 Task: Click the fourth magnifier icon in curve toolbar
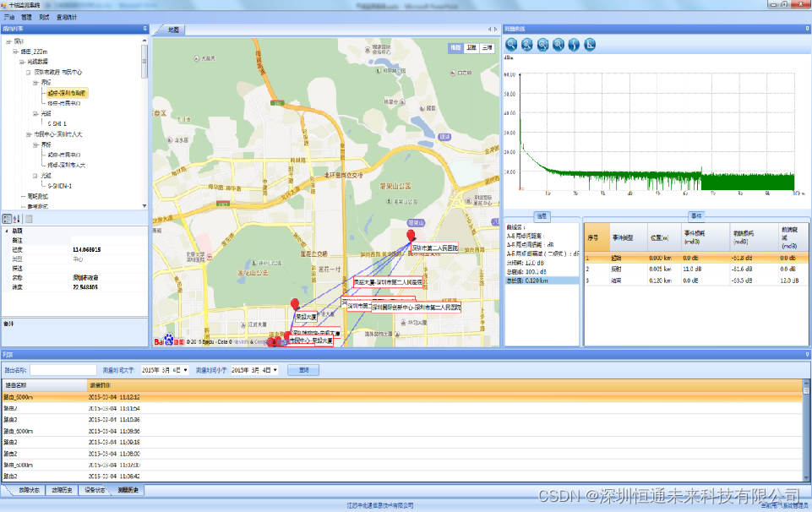(x=559, y=45)
